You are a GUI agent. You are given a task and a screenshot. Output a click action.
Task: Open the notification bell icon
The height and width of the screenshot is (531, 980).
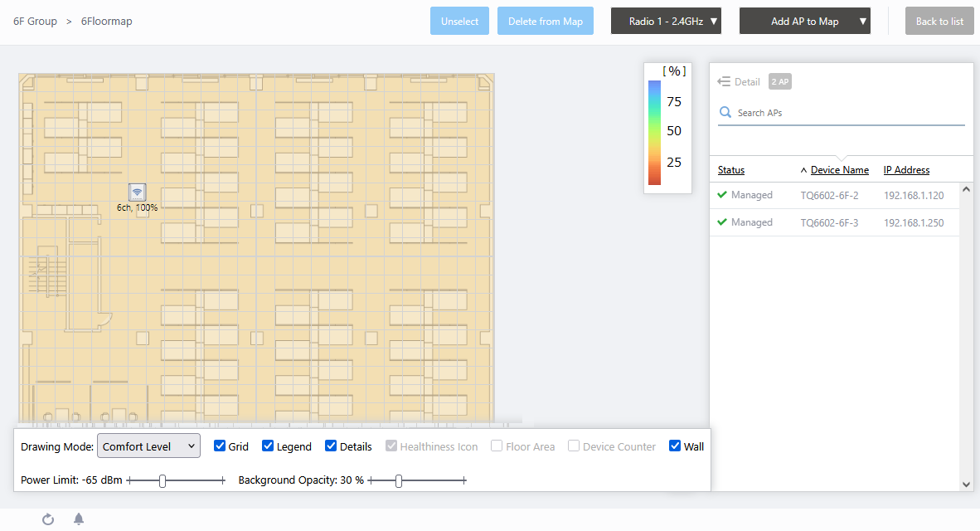[79, 519]
